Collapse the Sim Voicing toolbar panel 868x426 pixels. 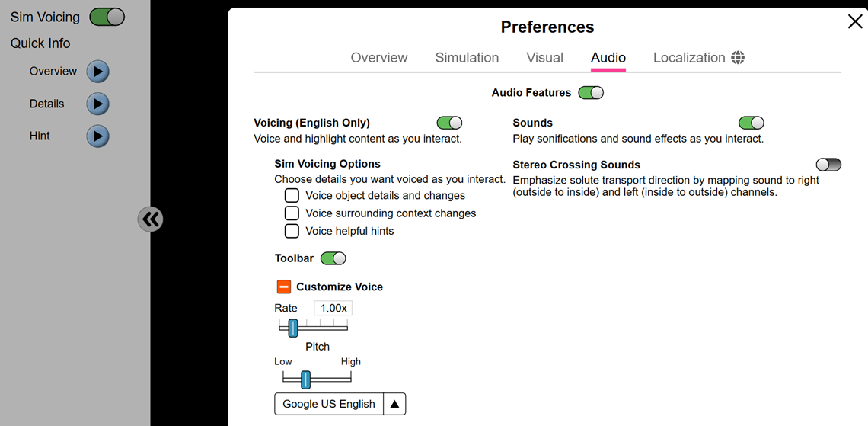click(151, 219)
